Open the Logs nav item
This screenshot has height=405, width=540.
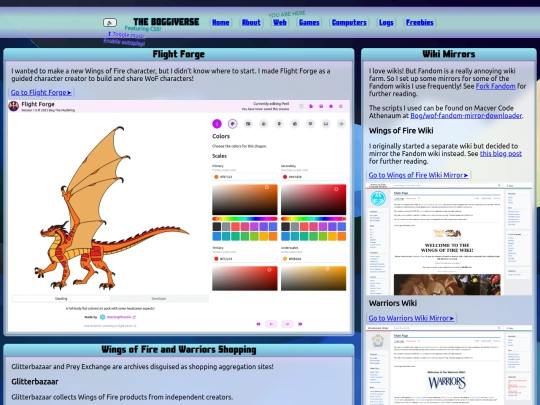click(386, 23)
